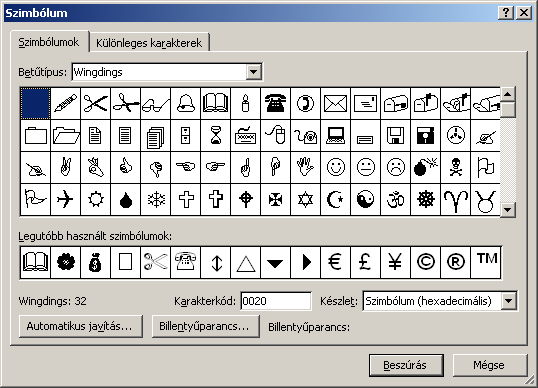Select the Taurus zodiac symbol
The width and height of the screenshot is (538, 388).
pos(485,199)
